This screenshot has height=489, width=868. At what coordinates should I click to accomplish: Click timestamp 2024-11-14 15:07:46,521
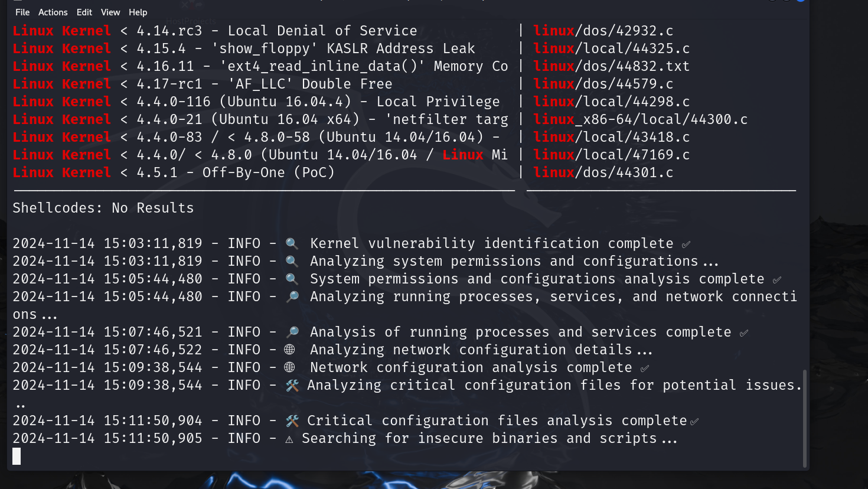[x=107, y=332]
